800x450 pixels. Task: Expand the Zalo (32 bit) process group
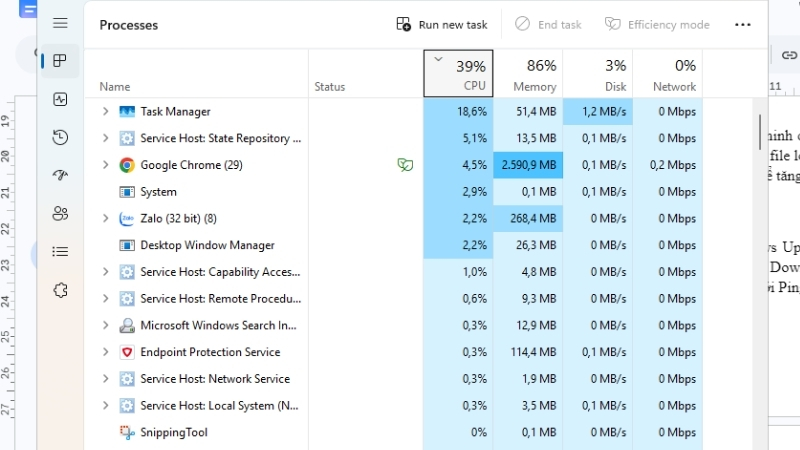[106, 218]
